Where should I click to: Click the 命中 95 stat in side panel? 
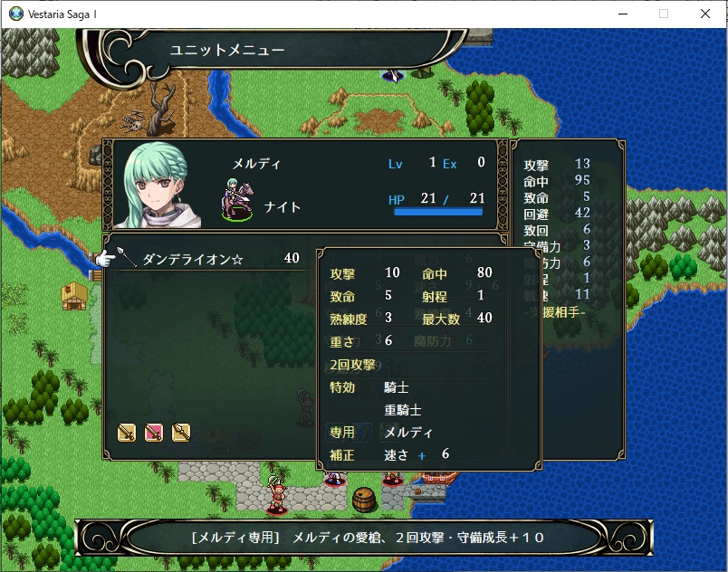tap(557, 180)
